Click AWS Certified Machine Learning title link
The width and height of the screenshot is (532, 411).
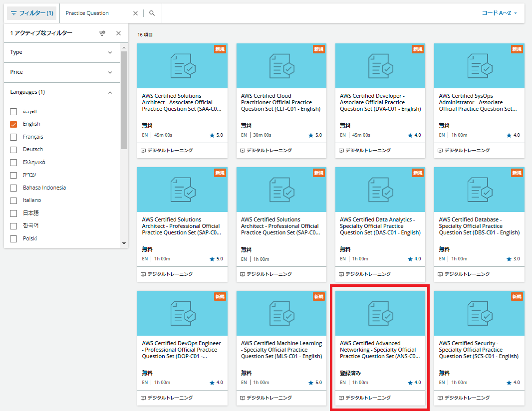pos(281,350)
